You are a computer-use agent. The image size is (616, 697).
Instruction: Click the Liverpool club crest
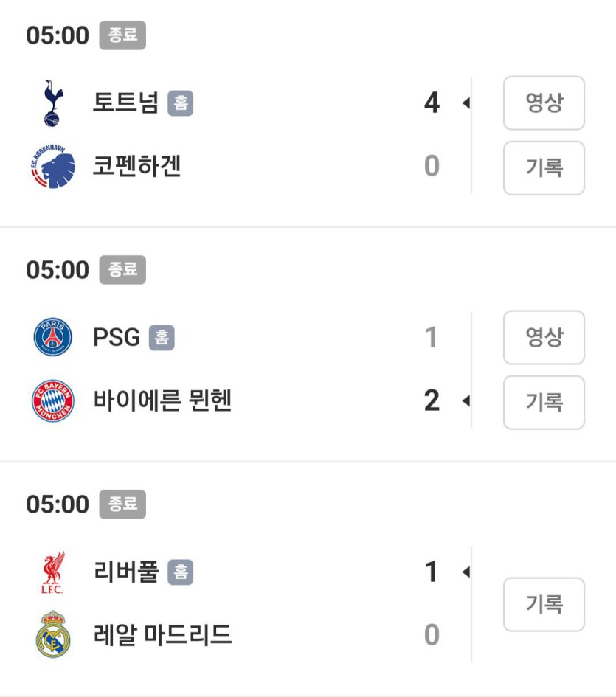pos(53,572)
